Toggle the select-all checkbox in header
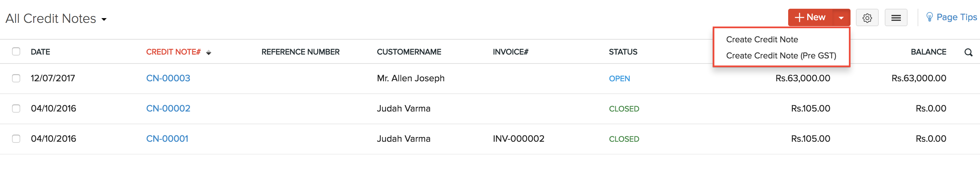This screenshot has width=980, height=176. tap(16, 51)
